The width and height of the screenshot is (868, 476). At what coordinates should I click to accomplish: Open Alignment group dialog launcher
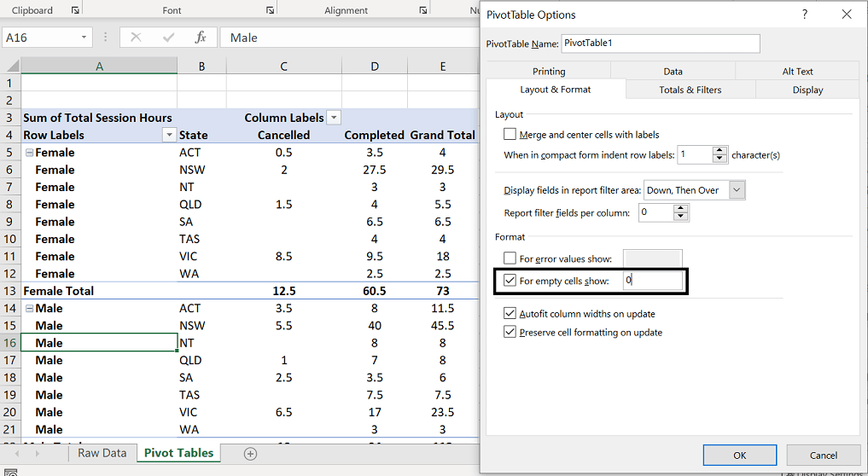pyautogui.click(x=423, y=10)
